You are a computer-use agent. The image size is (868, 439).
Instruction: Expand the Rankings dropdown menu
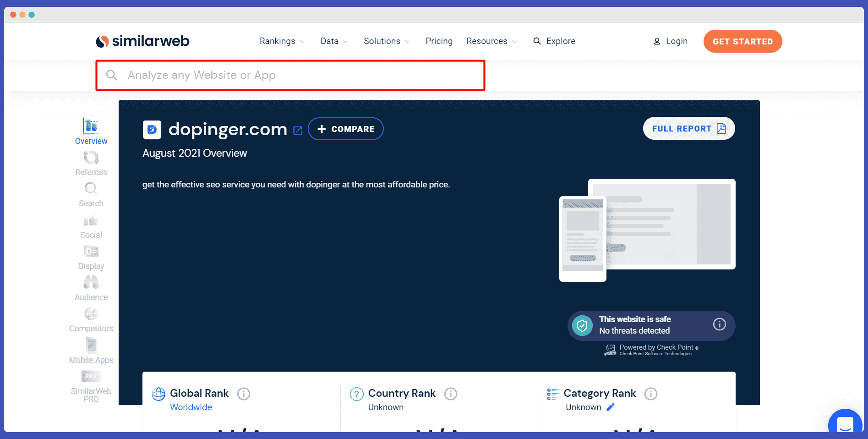282,41
